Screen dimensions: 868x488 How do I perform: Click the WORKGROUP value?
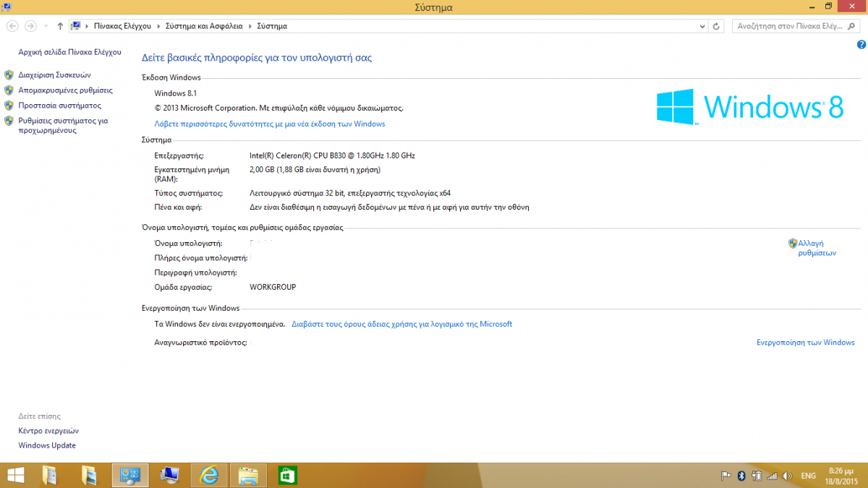(x=273, y=287)
